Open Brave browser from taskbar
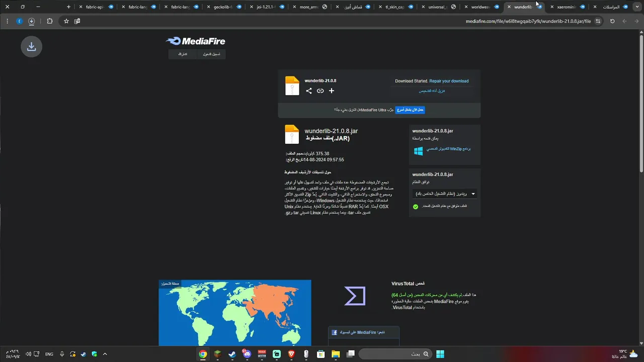The image size is (644, 362). 291,354
